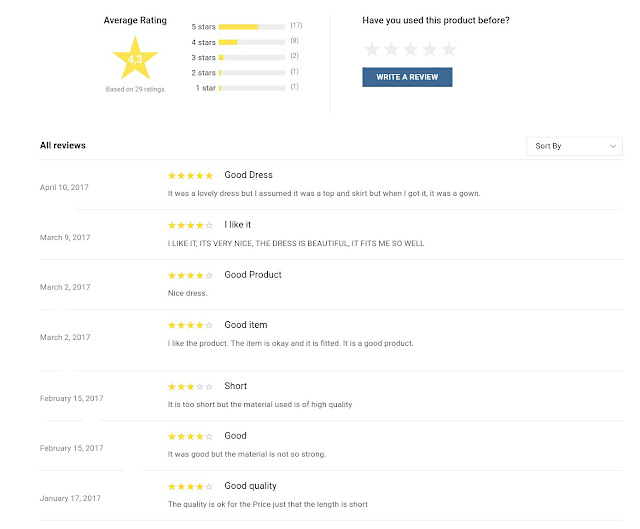Open the Good Dress review title
640x529 pixels.
(x=248, y=175)
